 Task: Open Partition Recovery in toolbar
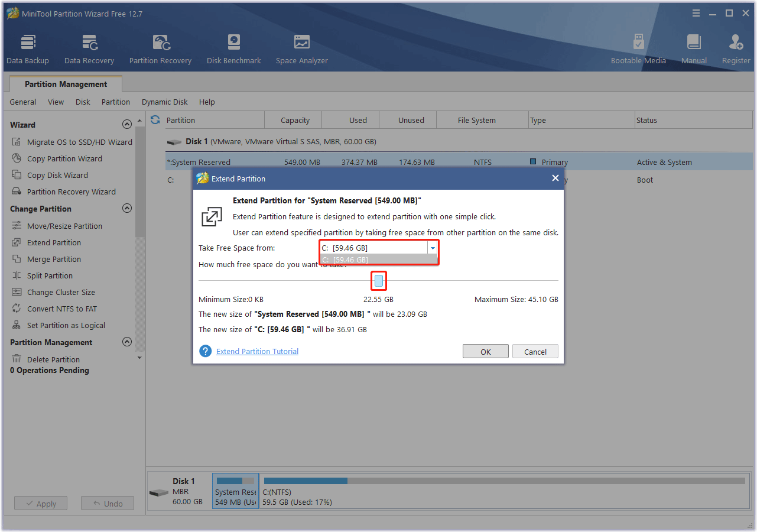tap(160, 49)
